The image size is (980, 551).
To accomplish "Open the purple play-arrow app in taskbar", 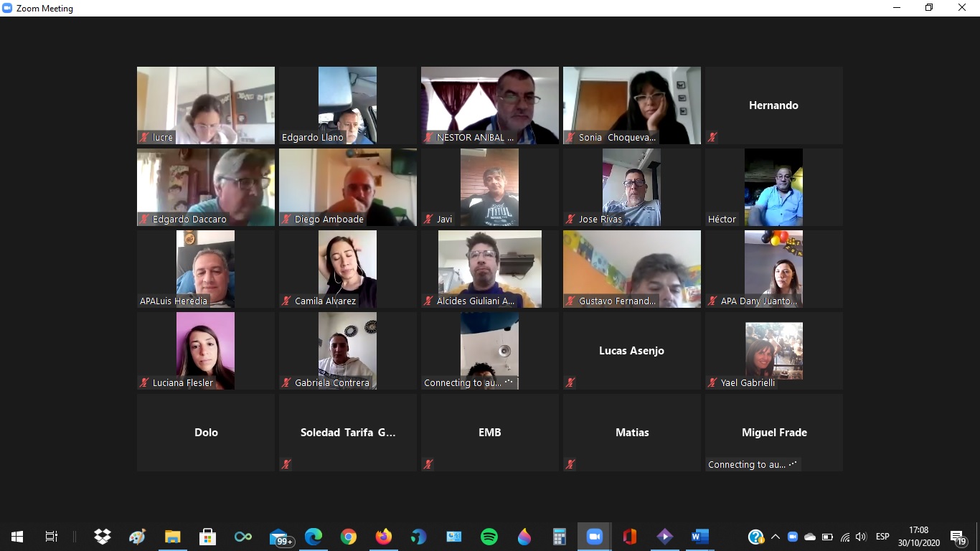I will tap(665, 537).
